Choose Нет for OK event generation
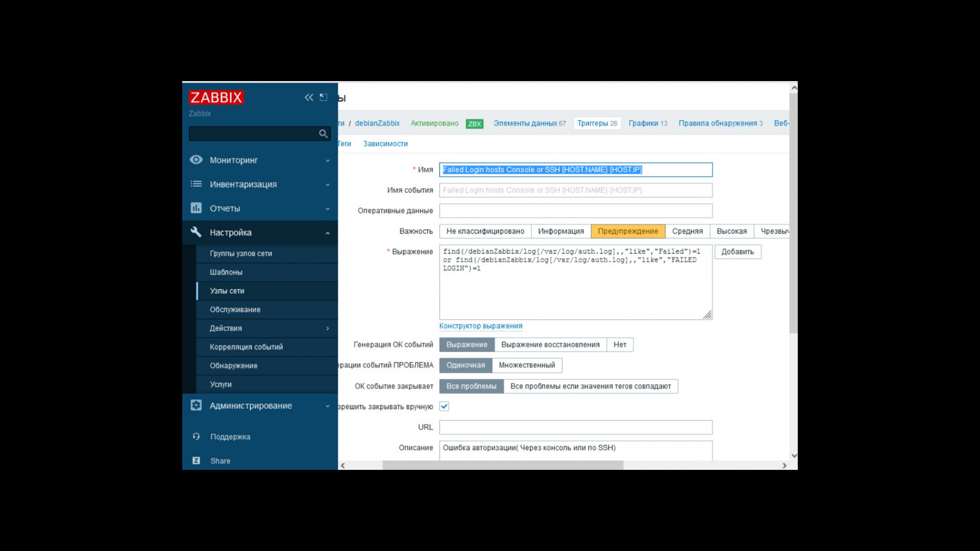The image size is (980, 551). click(620, 345)
